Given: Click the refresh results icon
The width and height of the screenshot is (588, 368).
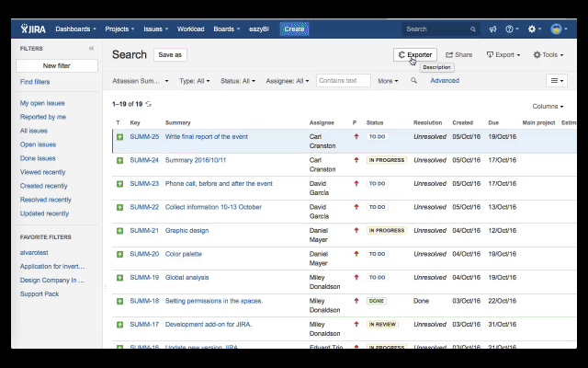Looking at the screenshot, I should point(149,105).
